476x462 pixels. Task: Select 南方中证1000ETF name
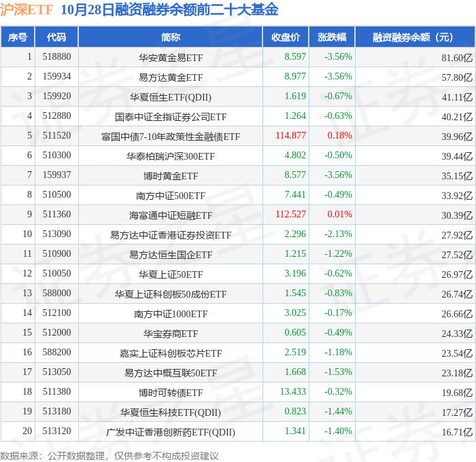click(x=171, y=314)
